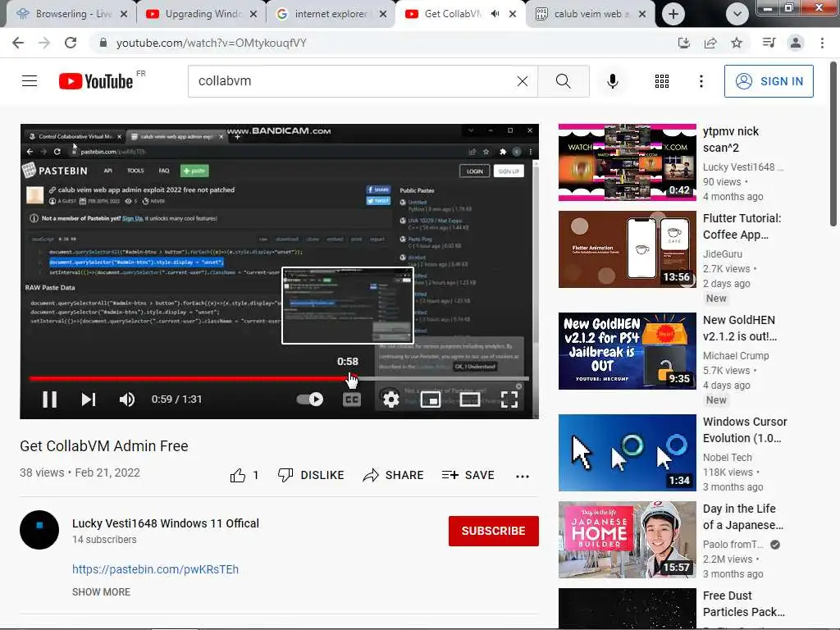Open the Free Dust Particles Pack title
840x630 pixels.
point(743,603)
